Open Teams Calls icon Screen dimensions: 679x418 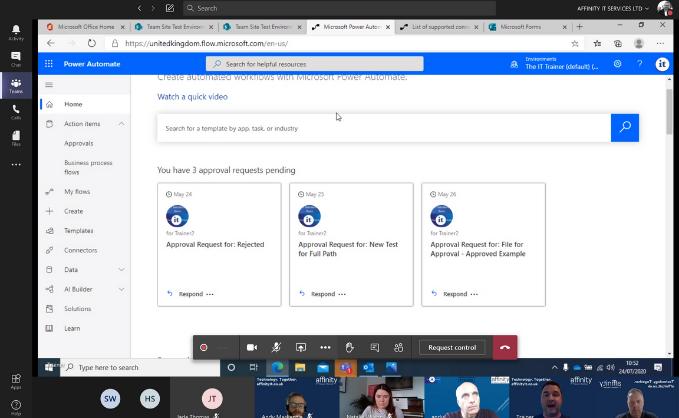pyautogui.click(x=16, y=112)
